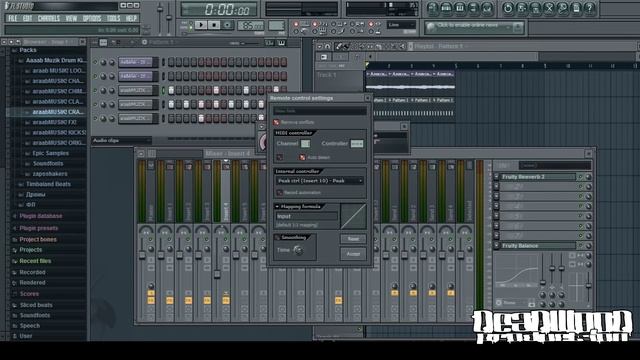Open the graph editor icon in step sequencer
This screenshot has height=360, width=640.
269,42
